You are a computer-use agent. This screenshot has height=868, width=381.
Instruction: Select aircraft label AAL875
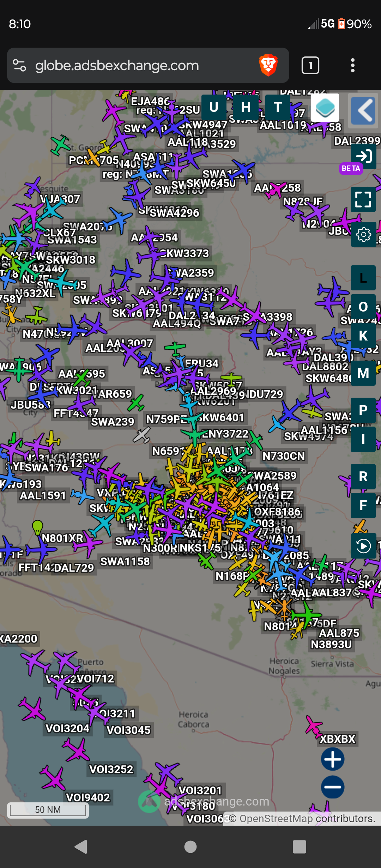339,633
